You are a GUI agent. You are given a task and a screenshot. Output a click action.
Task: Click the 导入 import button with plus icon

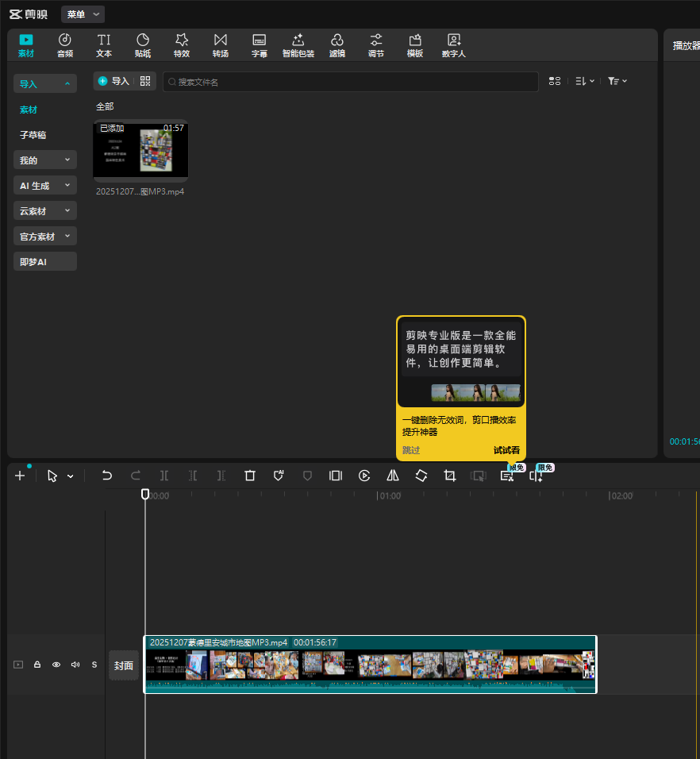tap(114, 81)
